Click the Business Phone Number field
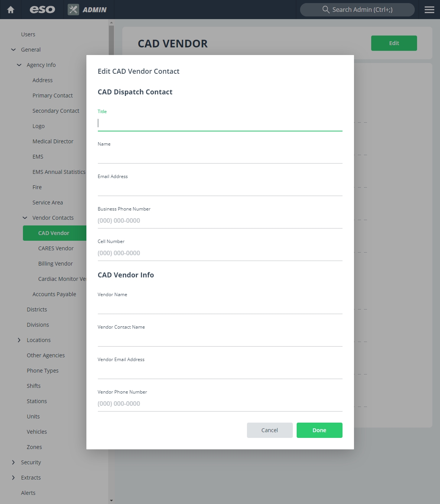The height and width of the screenshot is (504, 440). click(220, 221)
